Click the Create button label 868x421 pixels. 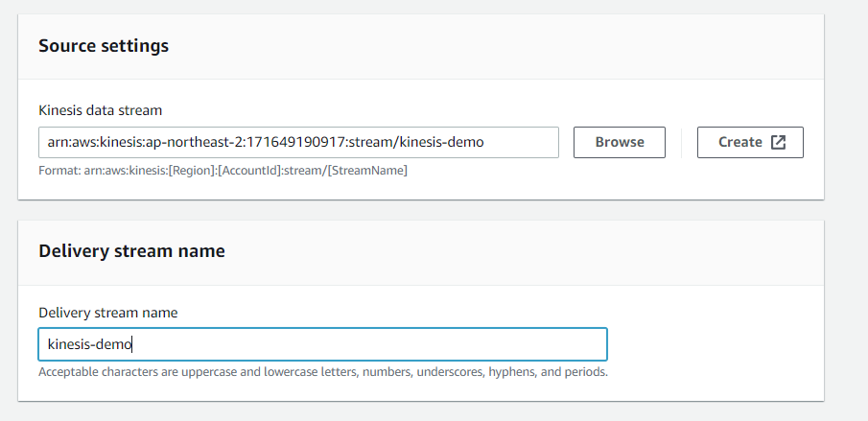(740, 142)
